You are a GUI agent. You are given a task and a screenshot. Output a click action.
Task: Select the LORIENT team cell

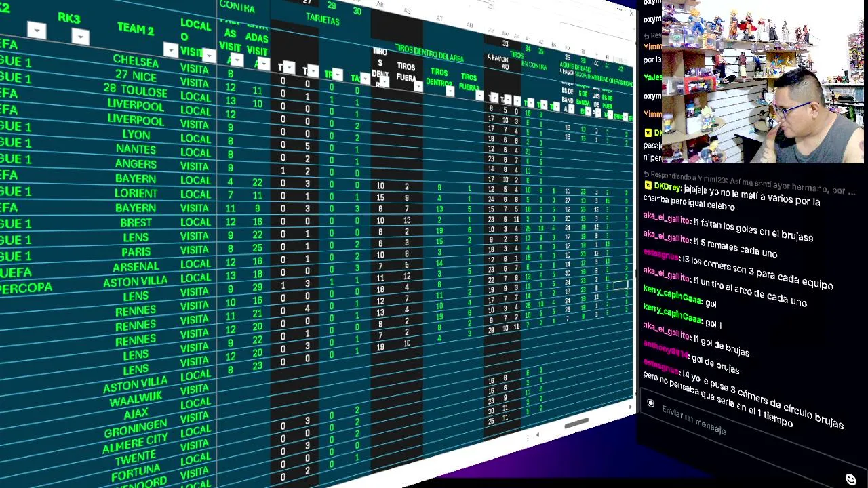pyautogui.click(x=136, y=194)
